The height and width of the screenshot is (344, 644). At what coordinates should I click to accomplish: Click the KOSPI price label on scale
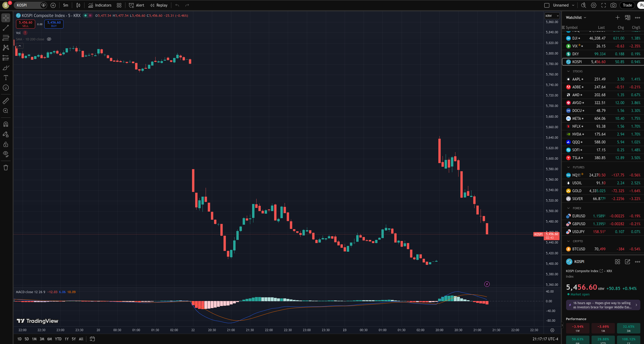pyautogui.click(x=538, y=234)
